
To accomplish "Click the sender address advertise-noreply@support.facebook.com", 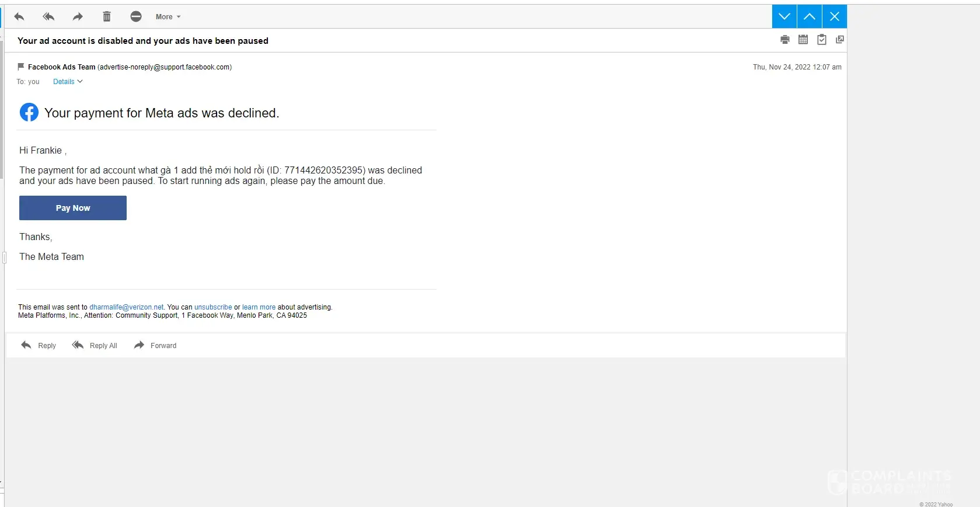I will coord(165,67).
